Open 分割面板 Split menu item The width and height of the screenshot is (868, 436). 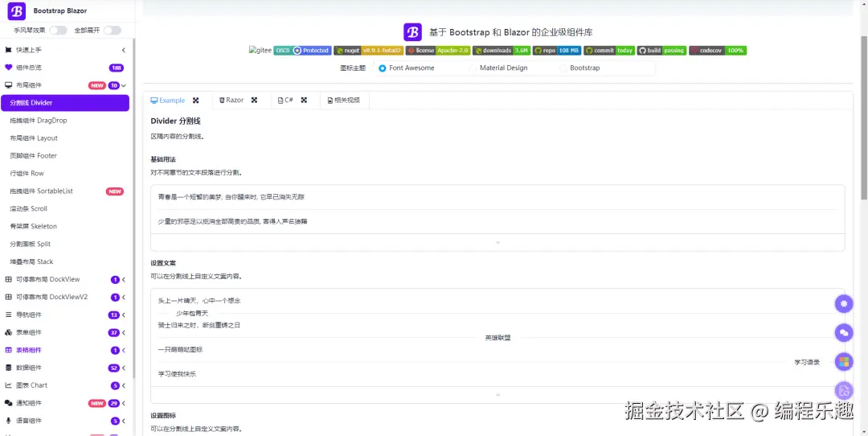(65, 244)
